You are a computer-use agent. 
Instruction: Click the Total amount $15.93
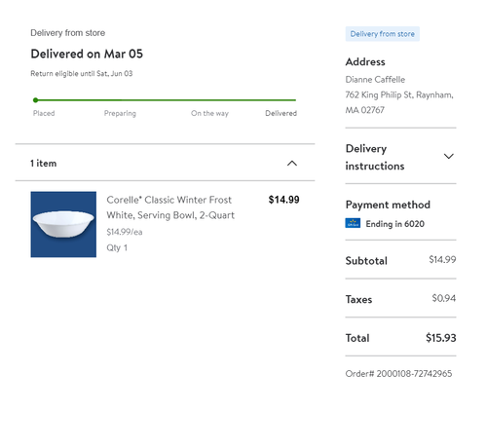tap(441, 338)
